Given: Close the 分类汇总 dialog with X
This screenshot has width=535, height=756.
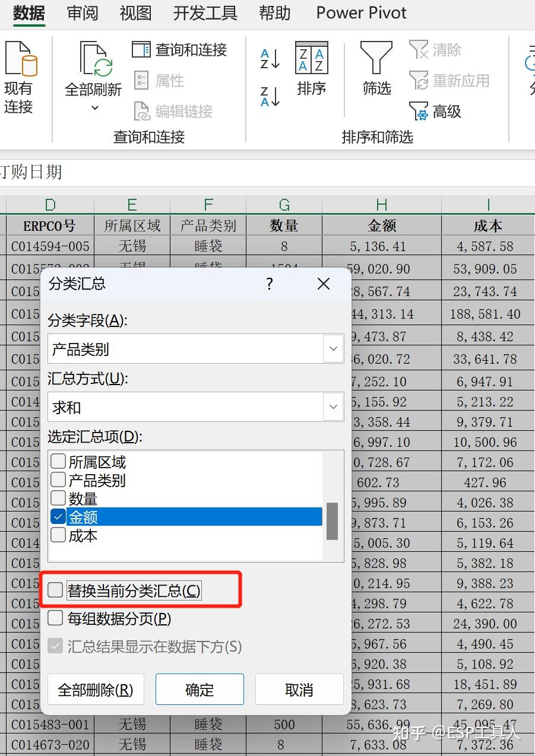Looking at the screenshot, I should click(324, 284).
